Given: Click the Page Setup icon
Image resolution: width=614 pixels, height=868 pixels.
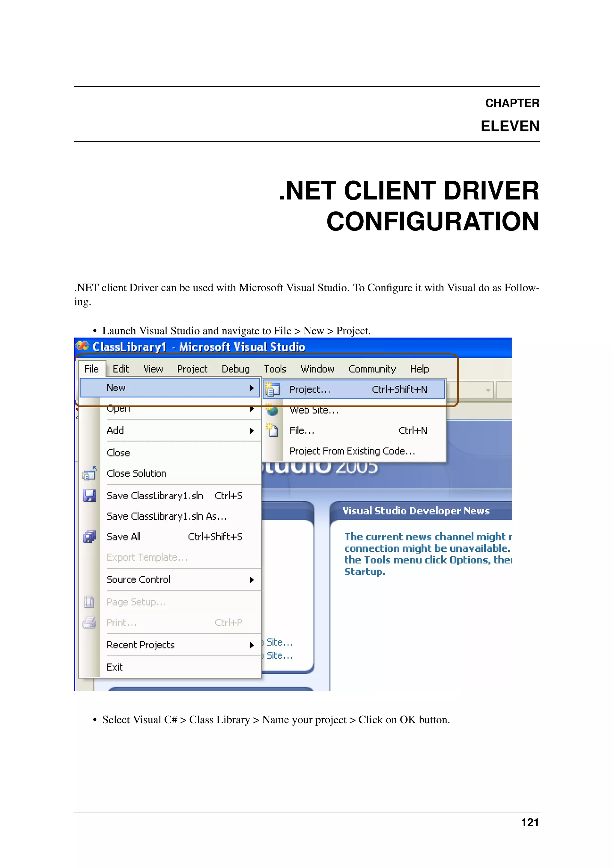Looking at the screenshot, I should click(x=89, y=602).
